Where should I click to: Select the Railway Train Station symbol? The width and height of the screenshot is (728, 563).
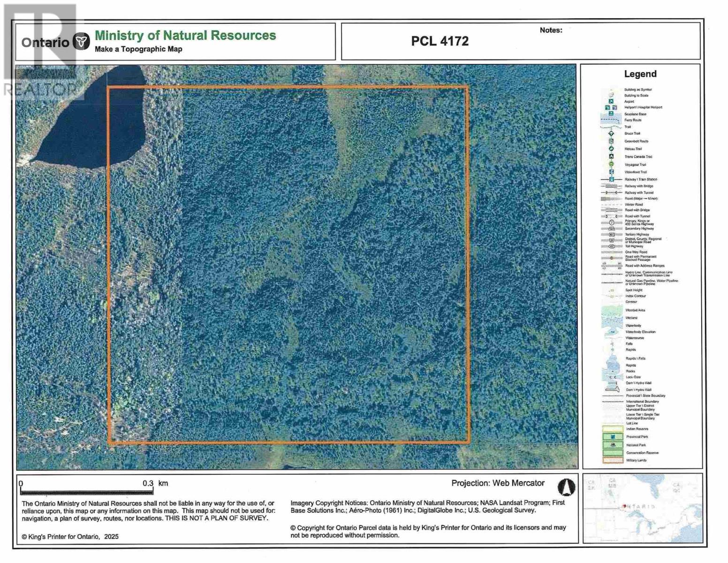click(x=611, y=179)
